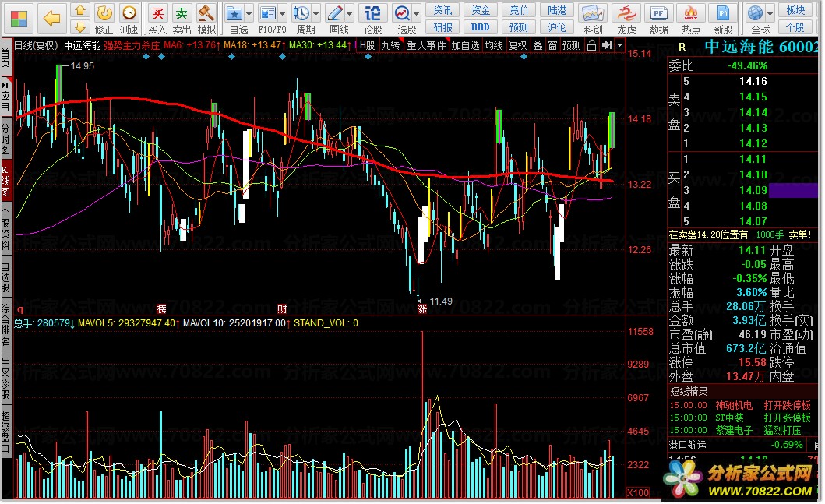Viewport: 825px width, 504px height.
Task: Switch to the 应用 sidebar tab
Action: pyautogui.click(x=5, y=97)
